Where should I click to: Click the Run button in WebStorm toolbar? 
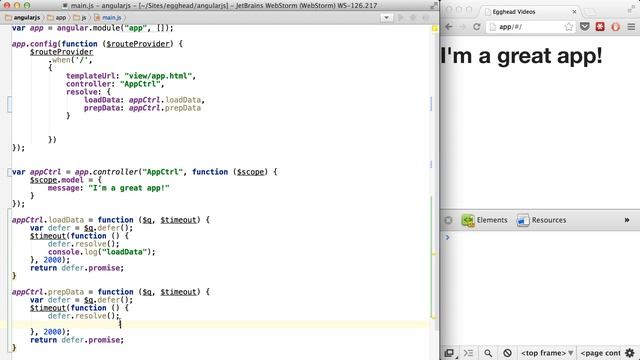point(400,18)
